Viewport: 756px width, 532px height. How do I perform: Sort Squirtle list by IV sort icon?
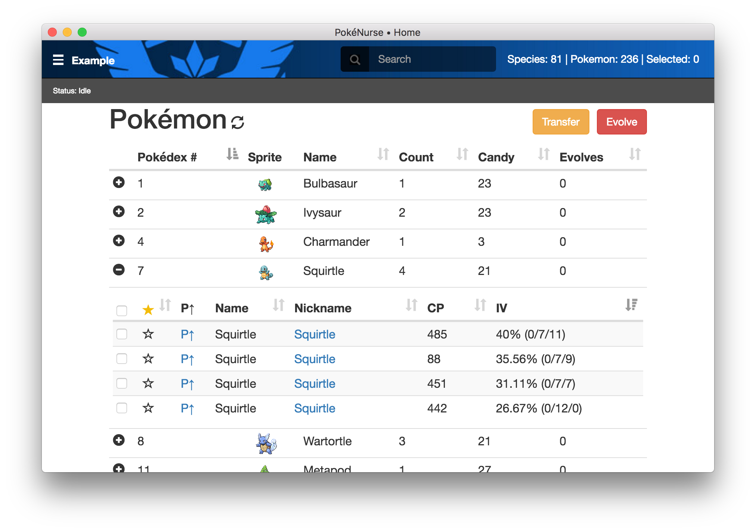[631, 305]
